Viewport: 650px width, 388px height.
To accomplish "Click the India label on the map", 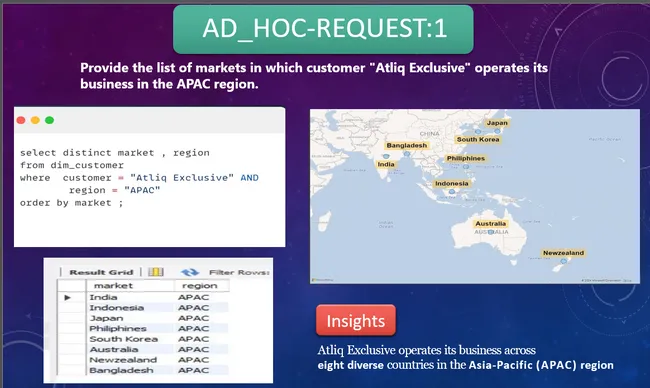I will point(386,164).
